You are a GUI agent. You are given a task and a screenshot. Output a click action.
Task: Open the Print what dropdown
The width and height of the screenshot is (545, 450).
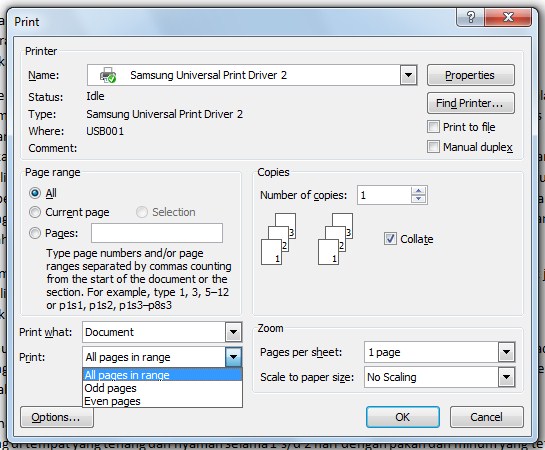click(233, 332)
